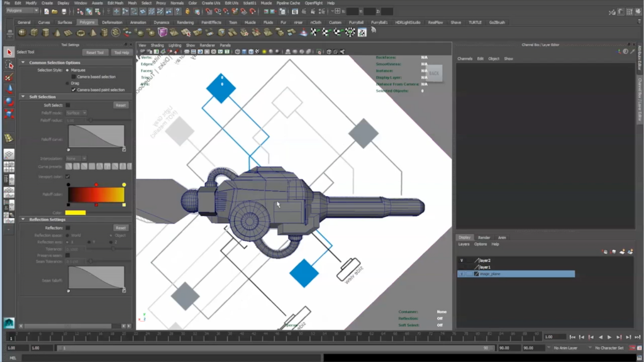644x362 pixels.
Task: Activate the Select Tool arrow icon
Action: (9, 52)
